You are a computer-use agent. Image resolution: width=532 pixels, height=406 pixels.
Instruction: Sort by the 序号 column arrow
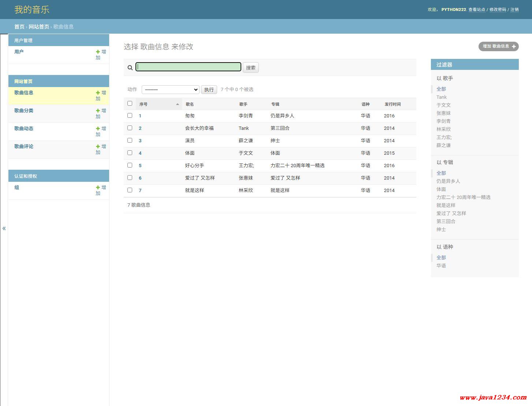[178, 104]
